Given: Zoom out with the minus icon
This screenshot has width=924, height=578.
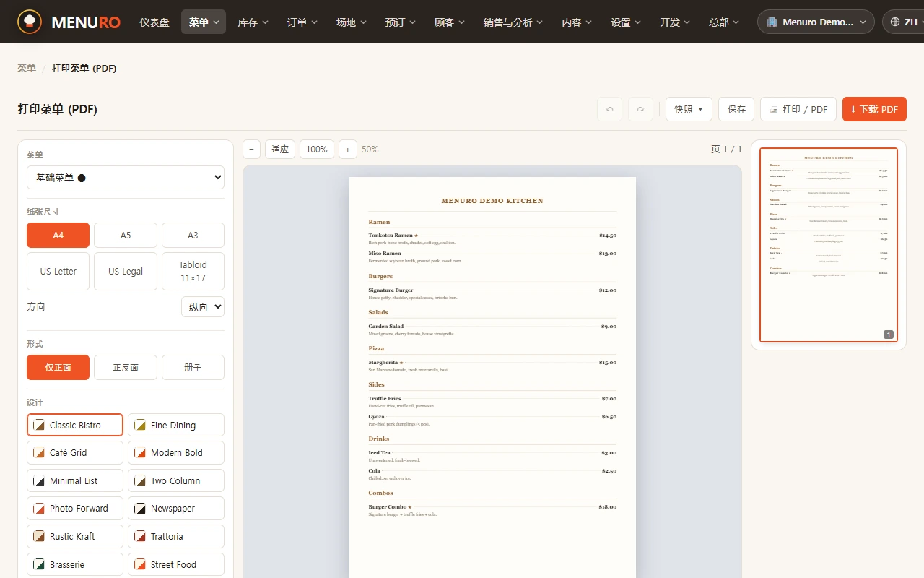Looking at the screenshot, I should 251,149.
